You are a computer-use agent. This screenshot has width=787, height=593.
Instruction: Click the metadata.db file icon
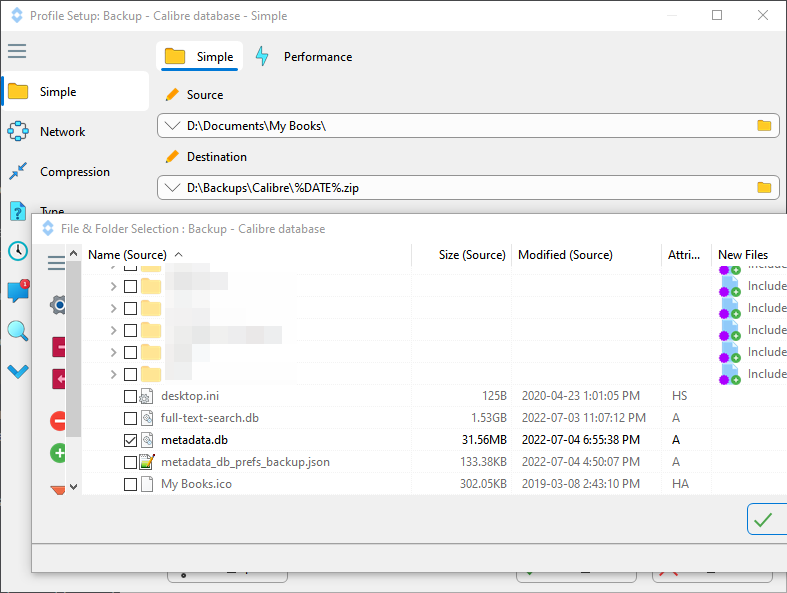147,440
